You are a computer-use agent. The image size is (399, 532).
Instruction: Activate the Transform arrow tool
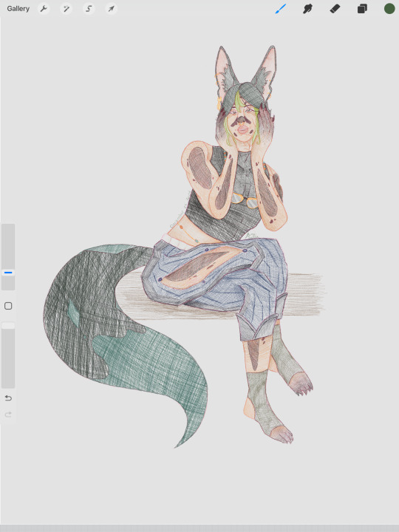112,9
